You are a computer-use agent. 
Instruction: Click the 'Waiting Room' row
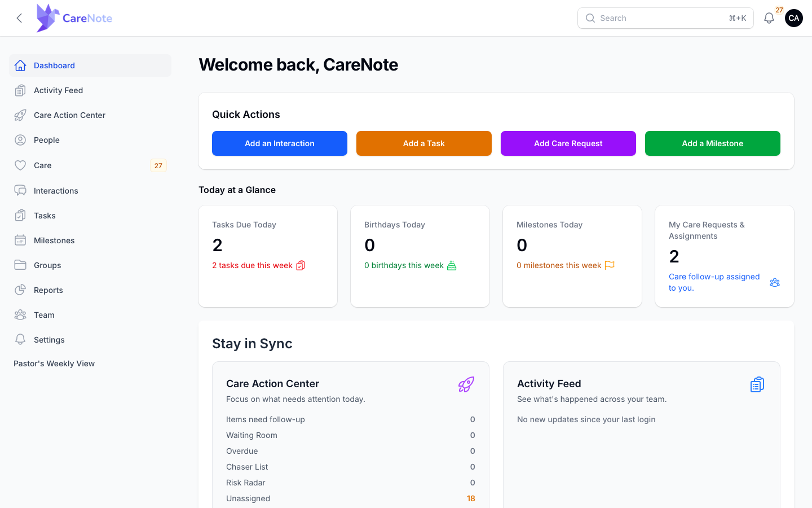coord(351,435)
